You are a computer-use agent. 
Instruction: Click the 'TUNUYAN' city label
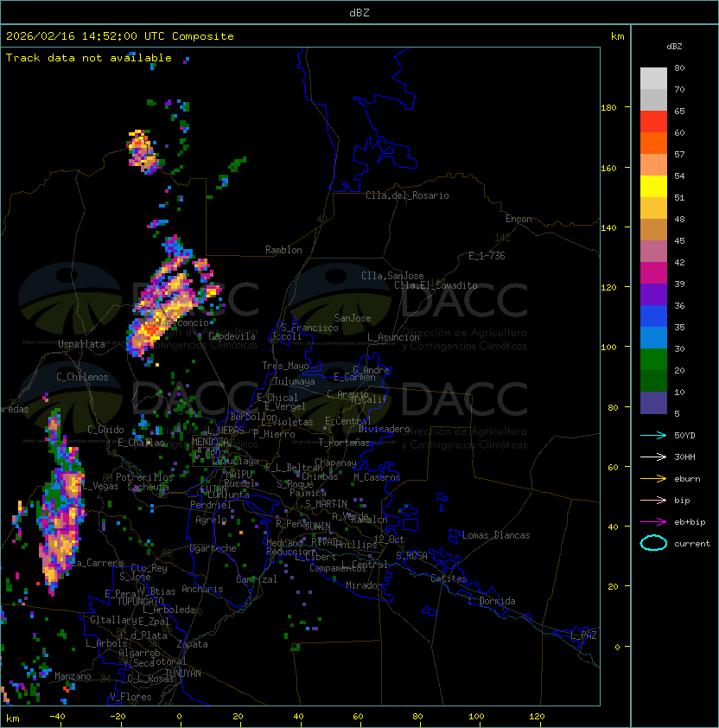point(183,674)
